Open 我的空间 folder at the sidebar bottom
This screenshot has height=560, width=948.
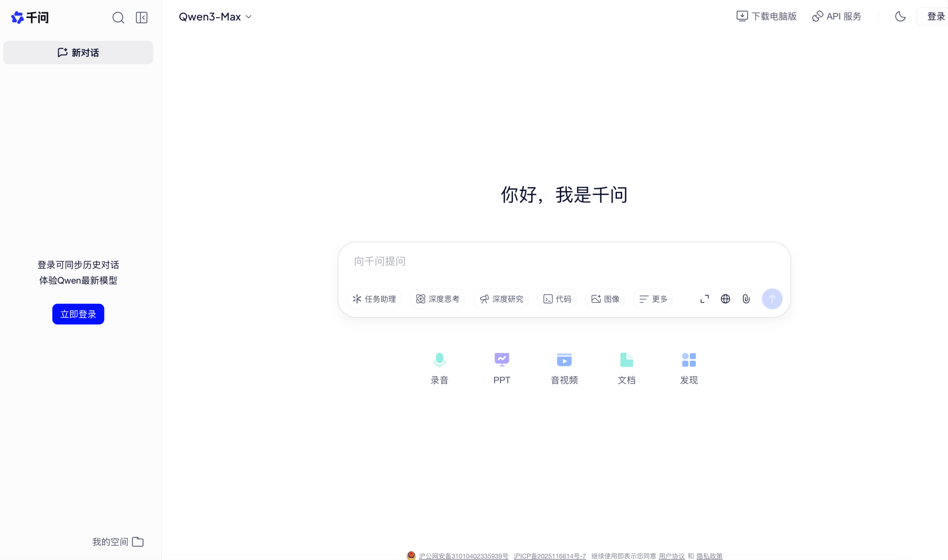(x=118, y=542)
